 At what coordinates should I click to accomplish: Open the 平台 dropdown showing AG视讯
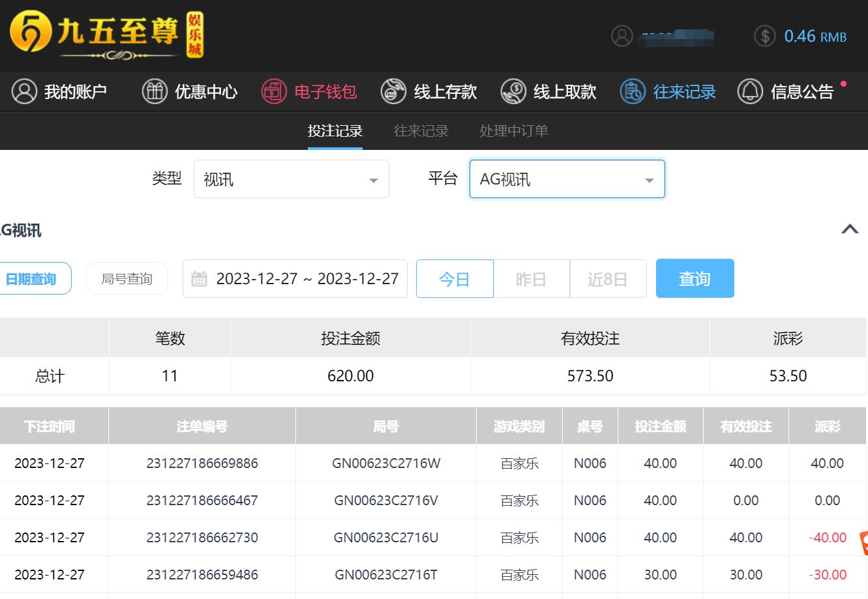point(567,179)
